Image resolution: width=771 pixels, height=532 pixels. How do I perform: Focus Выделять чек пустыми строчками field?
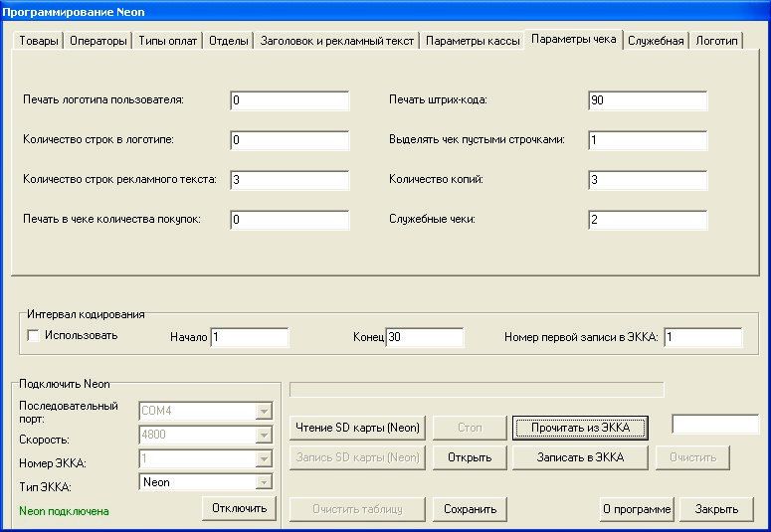648,140
